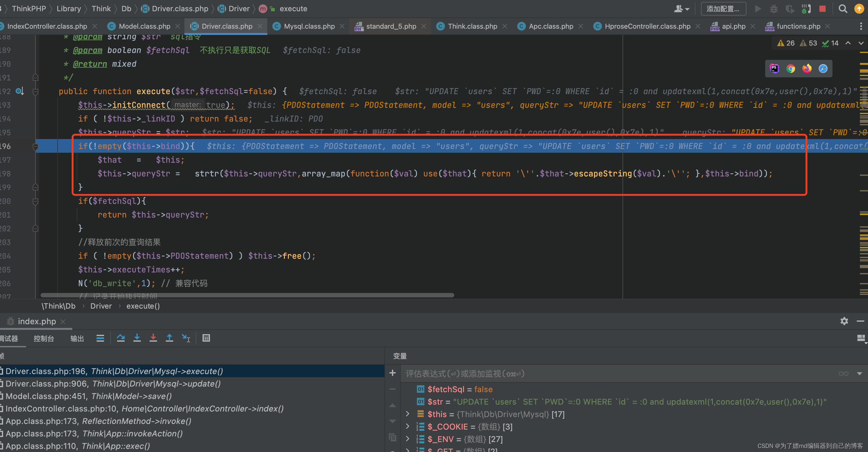Screen dimensions: 868x452
Task: Toggle layout restore icon in debug panel
Action: [x=861, y=338]
